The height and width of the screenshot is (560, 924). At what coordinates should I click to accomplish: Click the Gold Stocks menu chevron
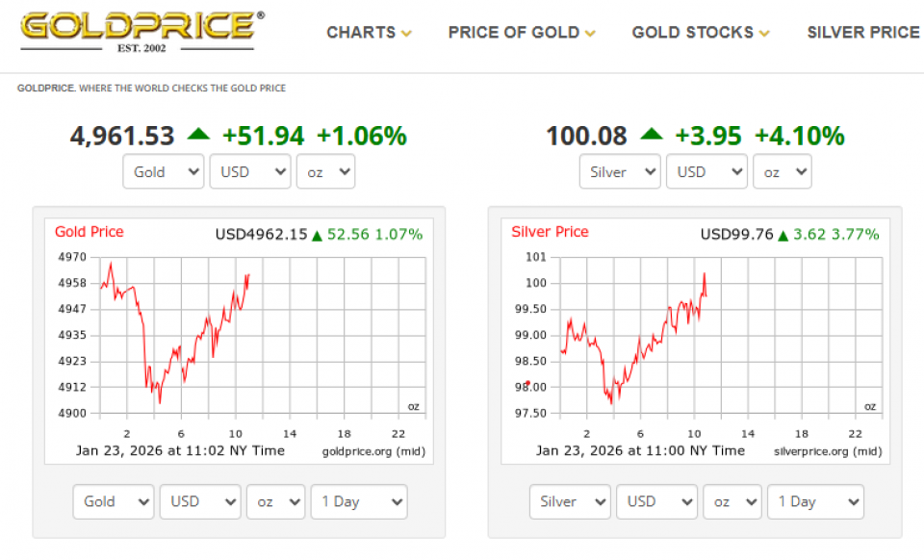[764, 34]
